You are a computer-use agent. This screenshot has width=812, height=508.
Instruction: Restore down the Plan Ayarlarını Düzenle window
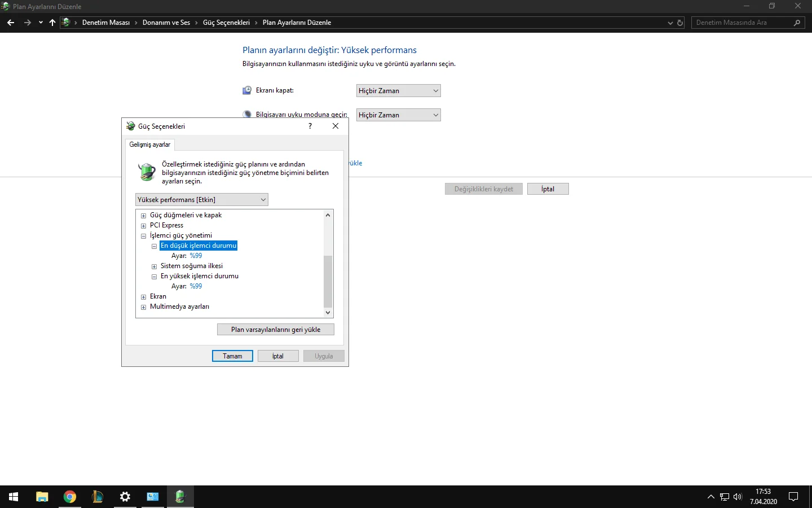[x=772, y=6]
